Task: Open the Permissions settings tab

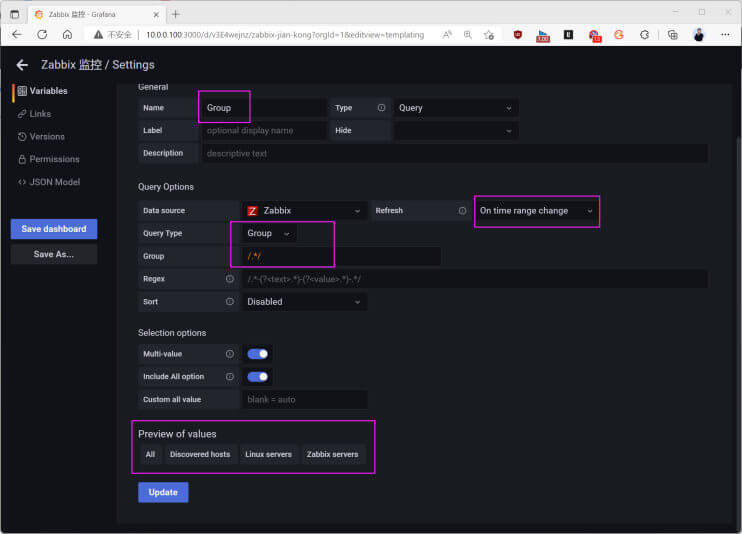Action: pos(49,159)
